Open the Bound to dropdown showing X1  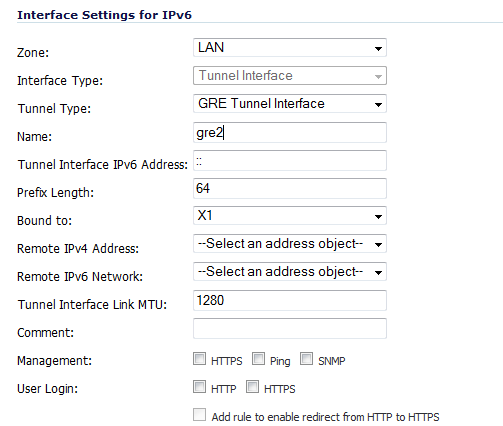pos(290,216)
